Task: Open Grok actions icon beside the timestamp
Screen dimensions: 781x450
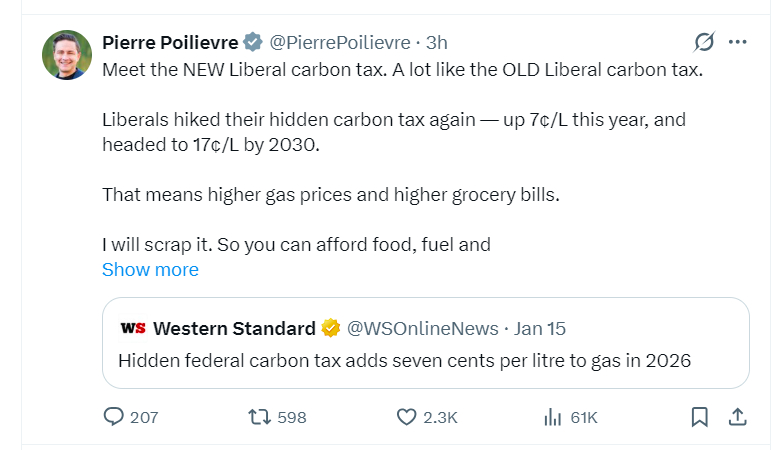Action: pyautogui.click(x=704, y=42)
